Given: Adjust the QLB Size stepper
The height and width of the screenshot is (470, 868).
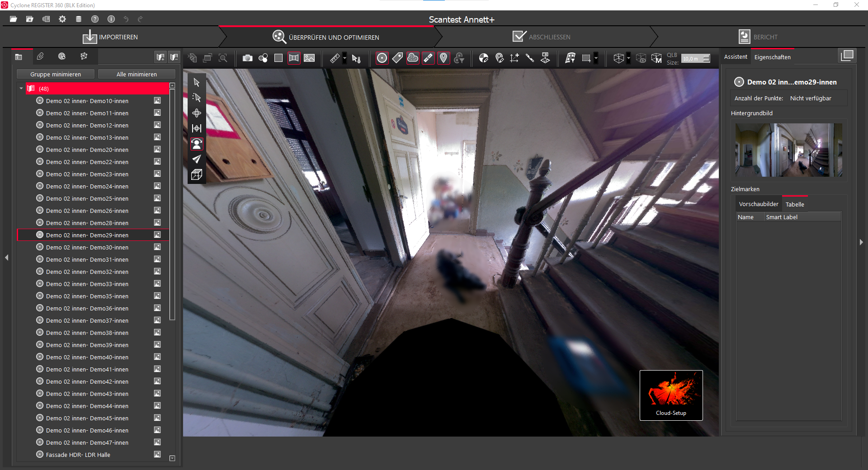Looking at the screenshot, I should (x=707, y=58).
